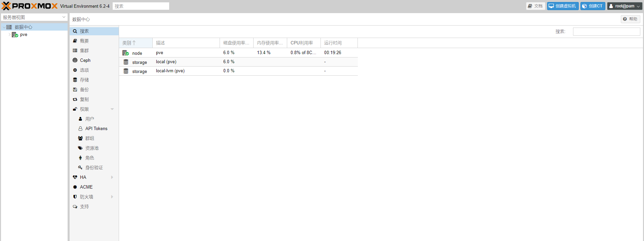Click the key icon next to 身份验证

80,168
